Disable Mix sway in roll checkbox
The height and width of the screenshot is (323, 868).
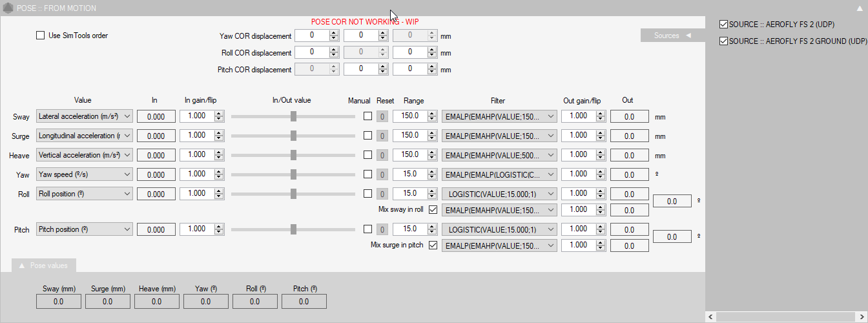[x=433, y=210]
